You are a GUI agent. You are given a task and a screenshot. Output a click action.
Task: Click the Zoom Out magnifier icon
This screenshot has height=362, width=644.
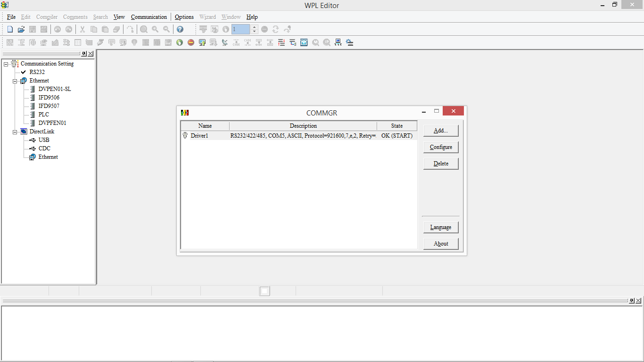tap(166, 29)
